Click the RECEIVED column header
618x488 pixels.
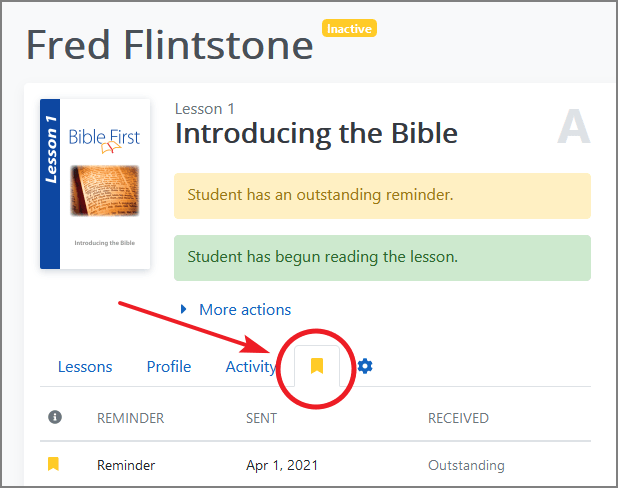coord(458,418)
